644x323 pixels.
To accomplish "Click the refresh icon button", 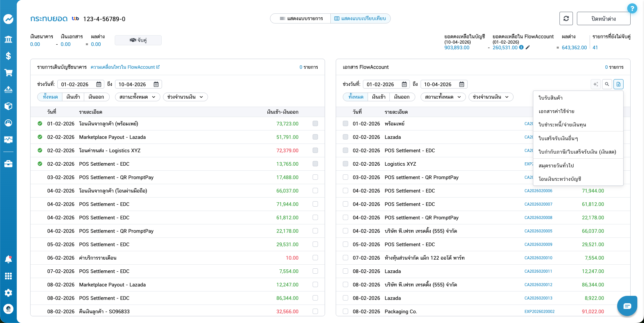I will point(566,18).
